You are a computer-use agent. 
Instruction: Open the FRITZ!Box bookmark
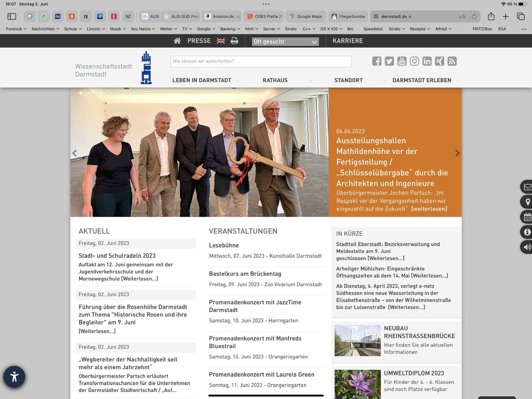coord(482,29)
